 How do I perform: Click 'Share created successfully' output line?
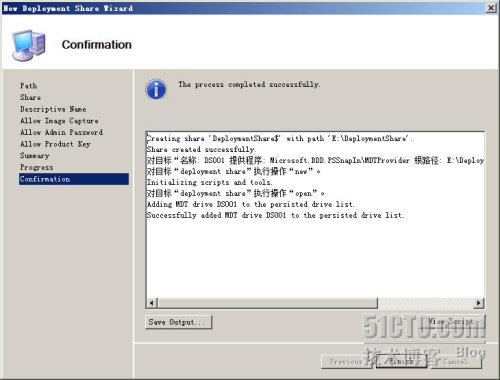tap(201, 149)
